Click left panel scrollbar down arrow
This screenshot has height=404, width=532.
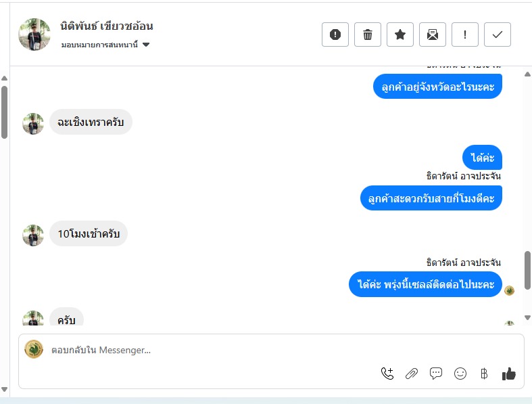5,389
